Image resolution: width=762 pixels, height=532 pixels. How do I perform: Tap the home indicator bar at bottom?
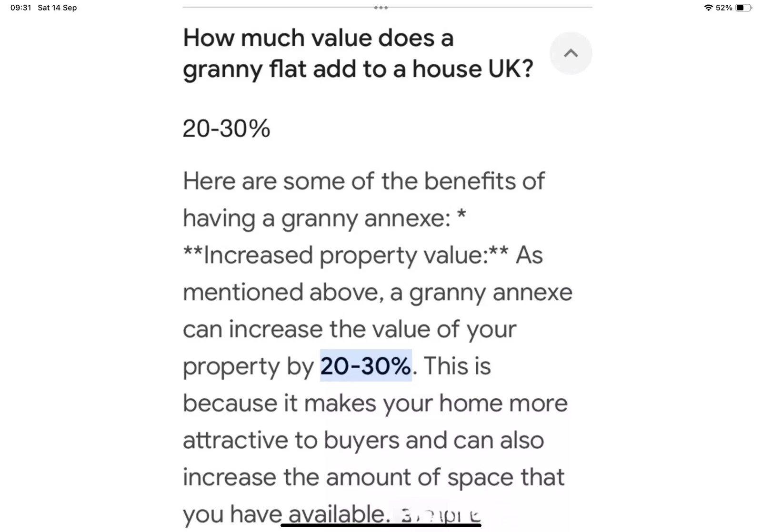coord(381,525)
